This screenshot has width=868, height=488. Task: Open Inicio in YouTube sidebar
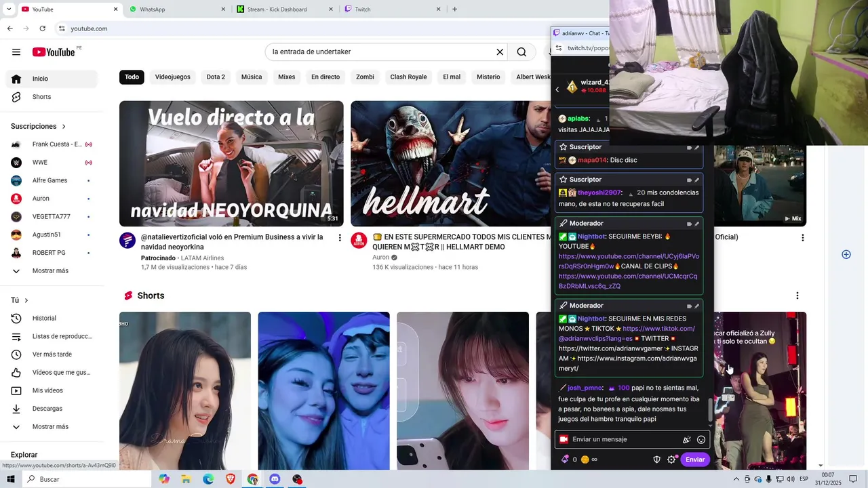pyautogui.click(x=52, y=79)
